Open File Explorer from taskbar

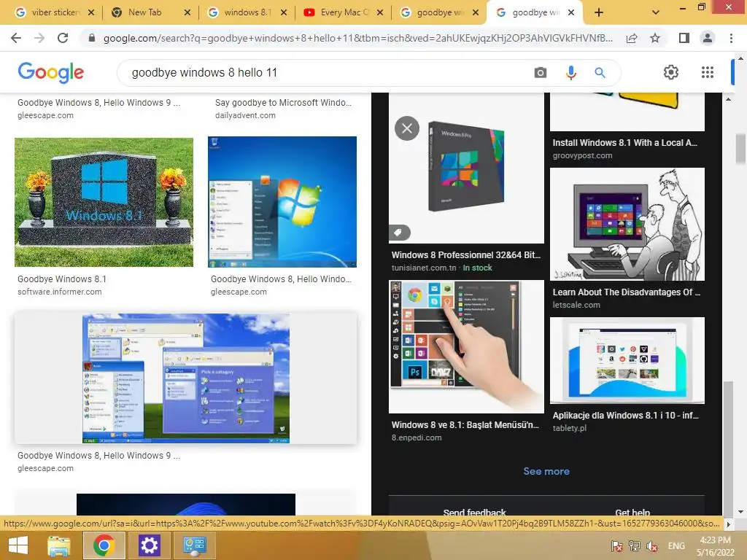point(59,545)
